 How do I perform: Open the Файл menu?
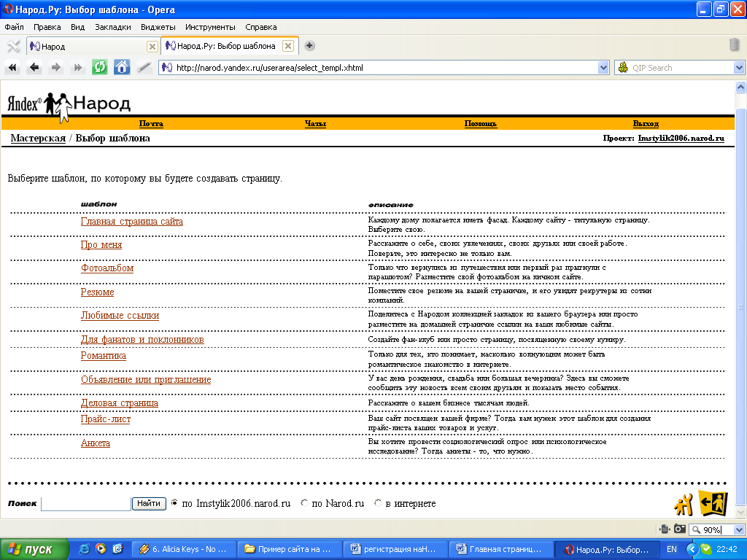click(x=15, y=27)
